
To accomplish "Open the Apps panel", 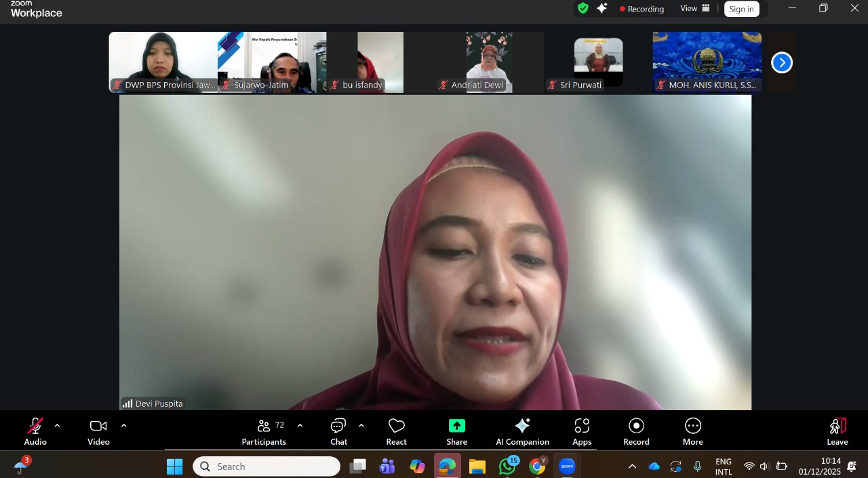I will [582, 432].
